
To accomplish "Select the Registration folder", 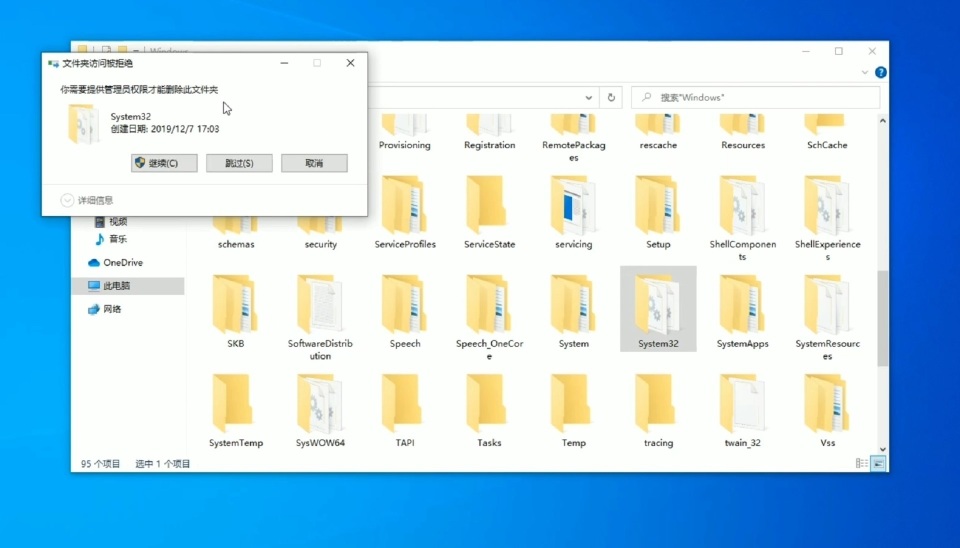I will click(x=489, y=133).
